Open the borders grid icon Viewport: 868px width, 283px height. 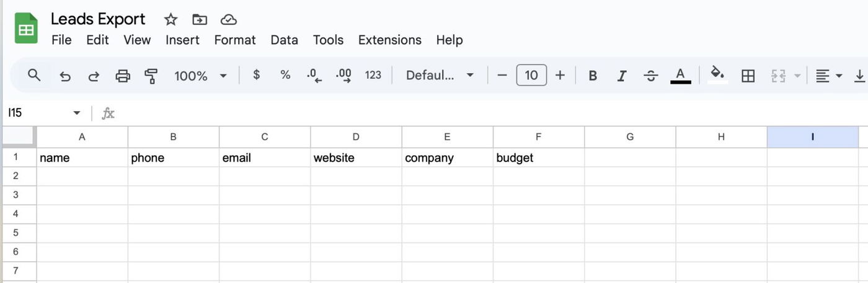tap(748, 76)
